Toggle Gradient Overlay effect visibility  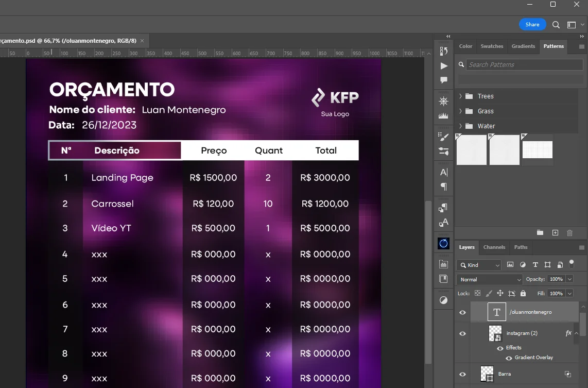coord(509,358)
